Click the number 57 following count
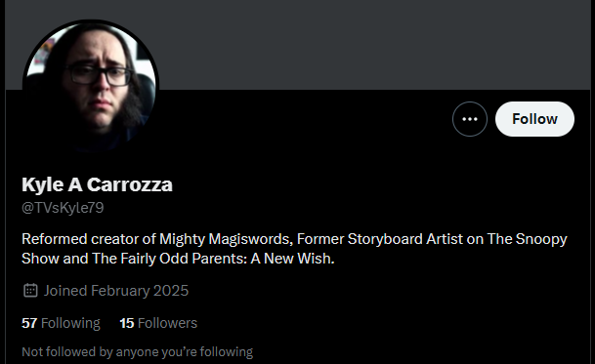 coord(29,323)
